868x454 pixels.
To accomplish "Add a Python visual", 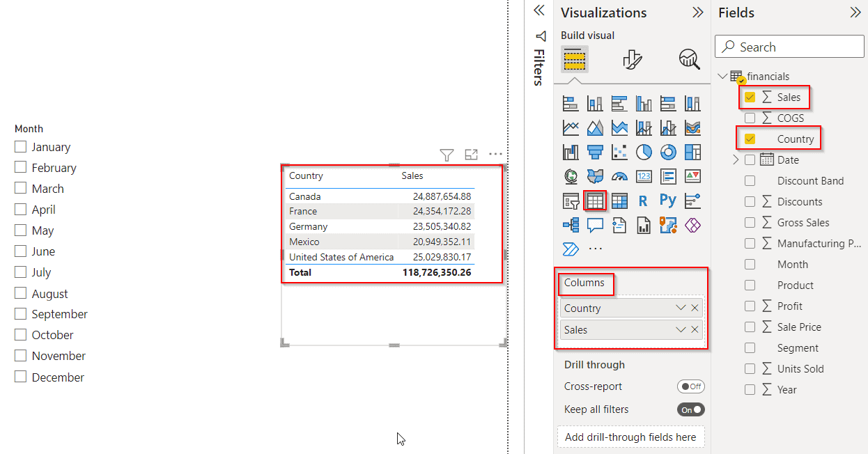I will pyautogui.click(x=668, y=201).
